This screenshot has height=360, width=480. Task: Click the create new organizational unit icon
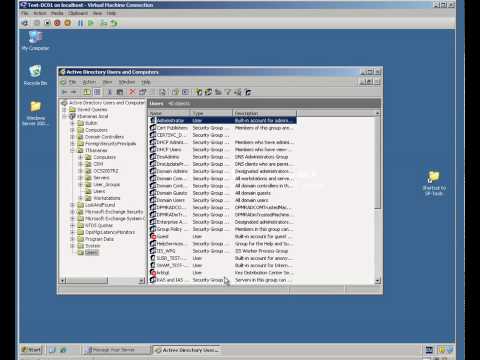218,92
